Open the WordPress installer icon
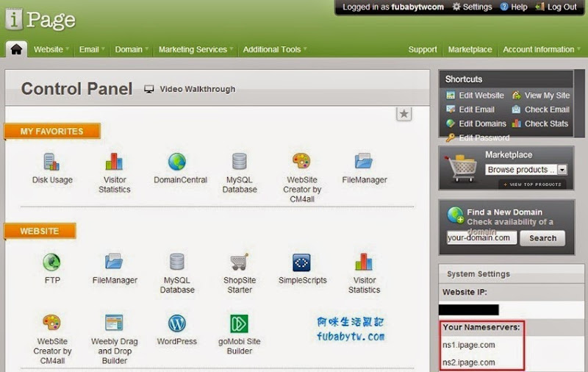The height and width of the screenshot is (372, 588). coord(176,323)
